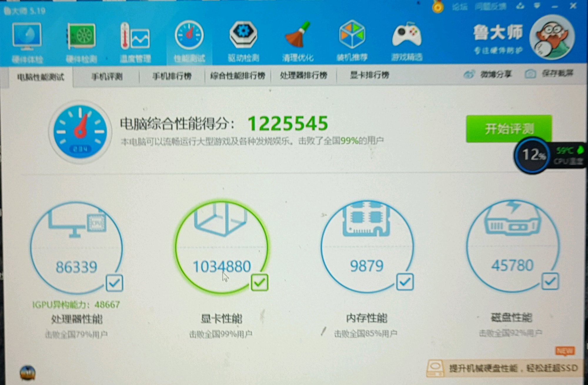Click the 击败全国92%用户 text
Viewport: 588px width, 385px height.
click(x=510, y=333)
